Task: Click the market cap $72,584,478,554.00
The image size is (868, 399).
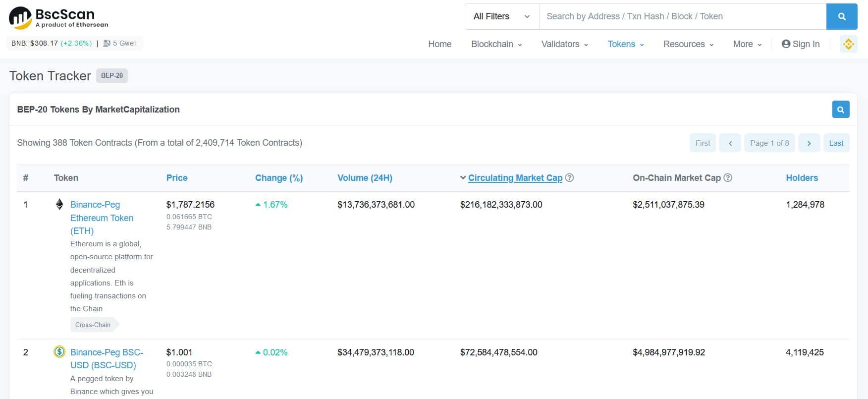Action: point(499,352)
